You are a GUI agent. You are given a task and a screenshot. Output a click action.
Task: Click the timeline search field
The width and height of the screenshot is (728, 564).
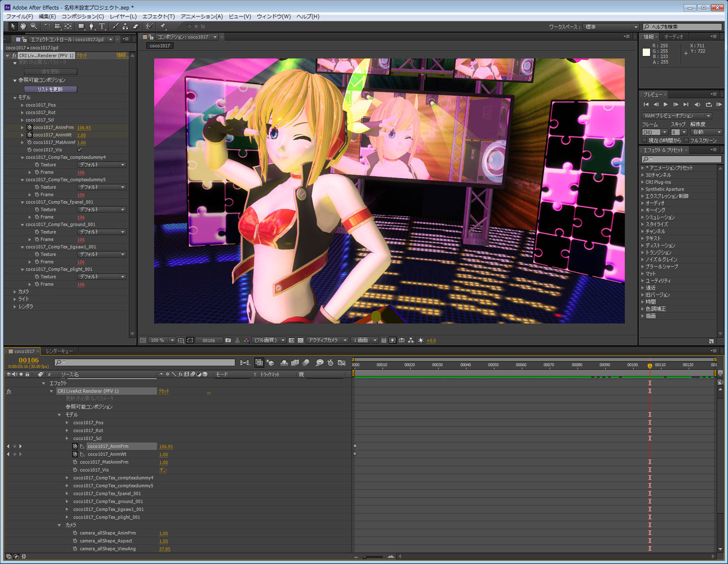coord(145,362)
